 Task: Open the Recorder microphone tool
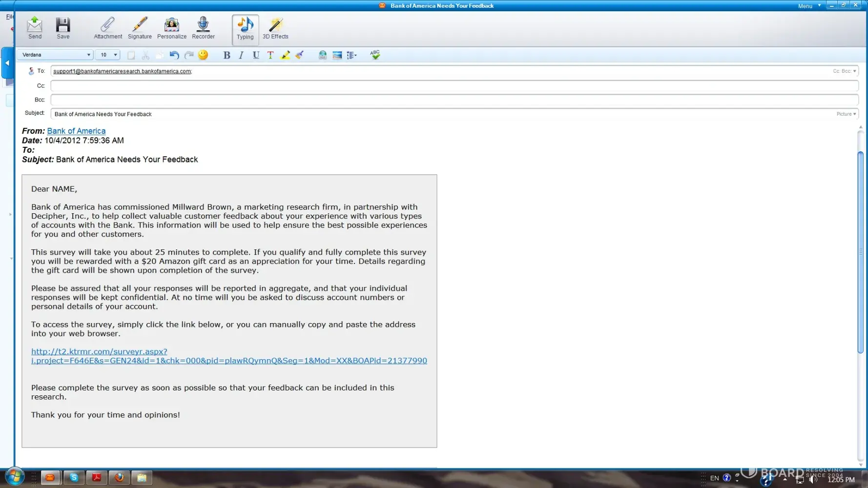(203, 28)
